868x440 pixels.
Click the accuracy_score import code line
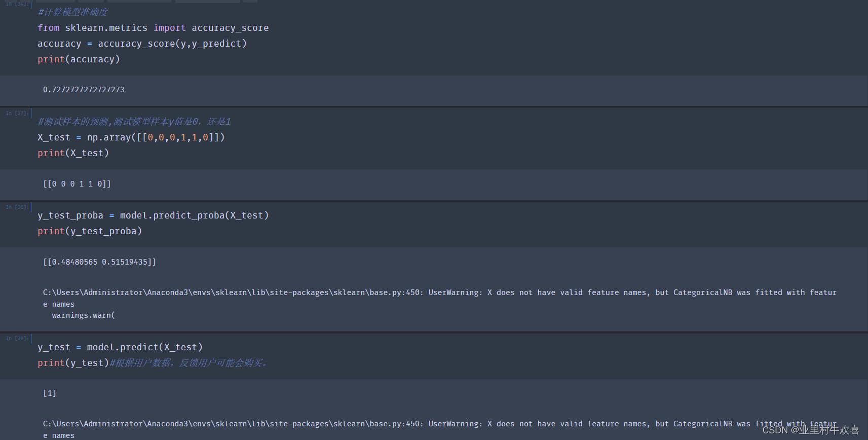tap(153, 28)
